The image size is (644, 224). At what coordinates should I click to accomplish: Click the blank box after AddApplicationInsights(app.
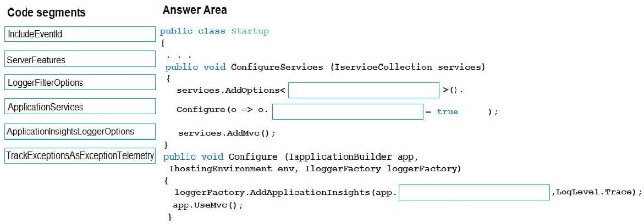(474, 192)
